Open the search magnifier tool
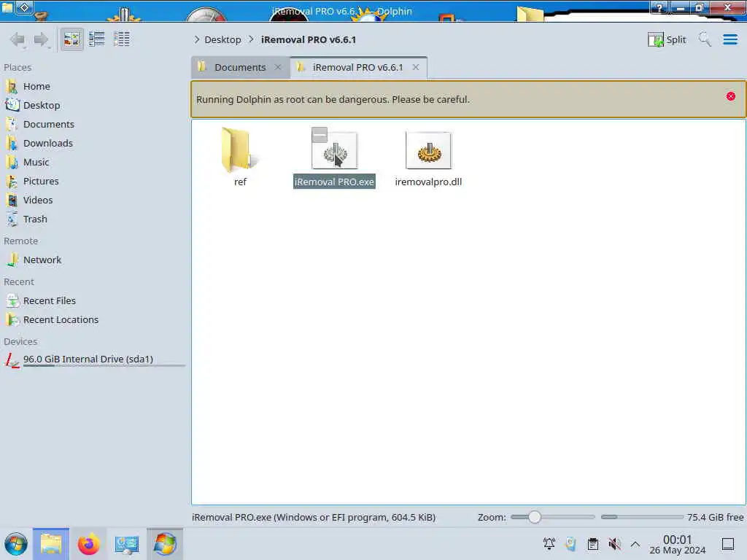The height and width of the screenshot is (560, 747). [705, 39]
